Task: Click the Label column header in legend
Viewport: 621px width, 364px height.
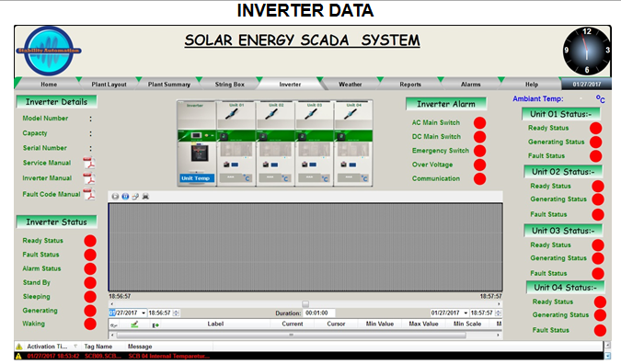Action: 215,324
